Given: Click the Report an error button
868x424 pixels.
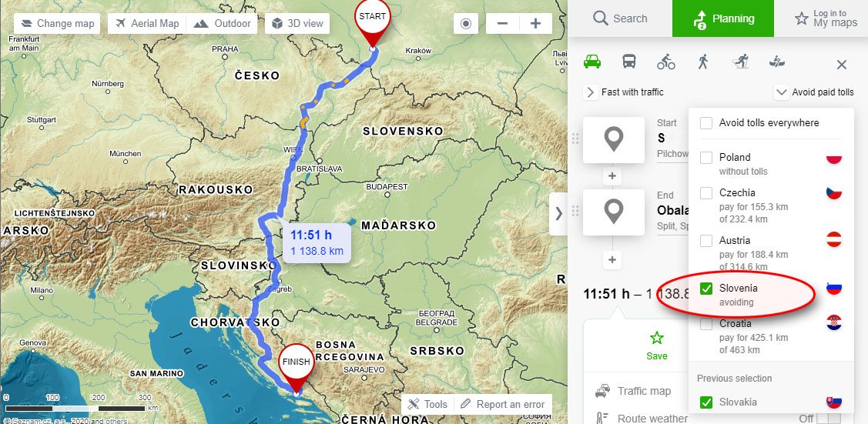Looking at the screenshot, I should click(x=502, y=404).
